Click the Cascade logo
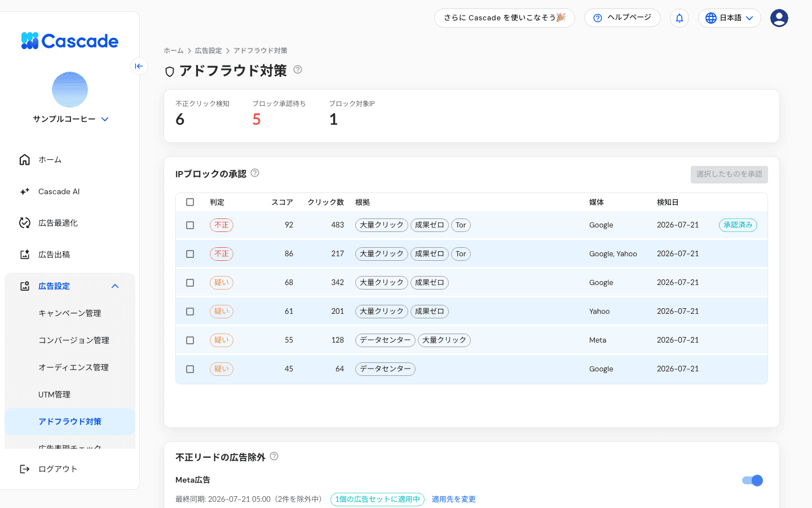Viewport: 812px width, 508px height. point(70,41)
